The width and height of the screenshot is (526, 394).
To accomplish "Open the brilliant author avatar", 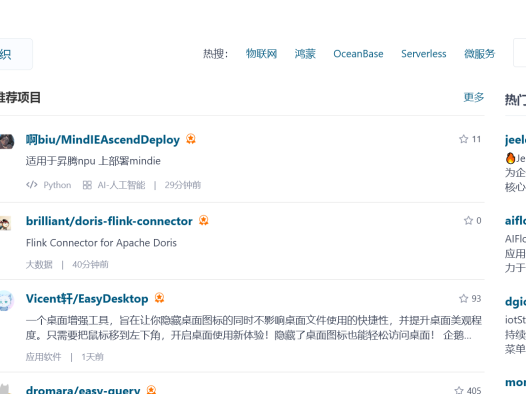I will (5, 223).
